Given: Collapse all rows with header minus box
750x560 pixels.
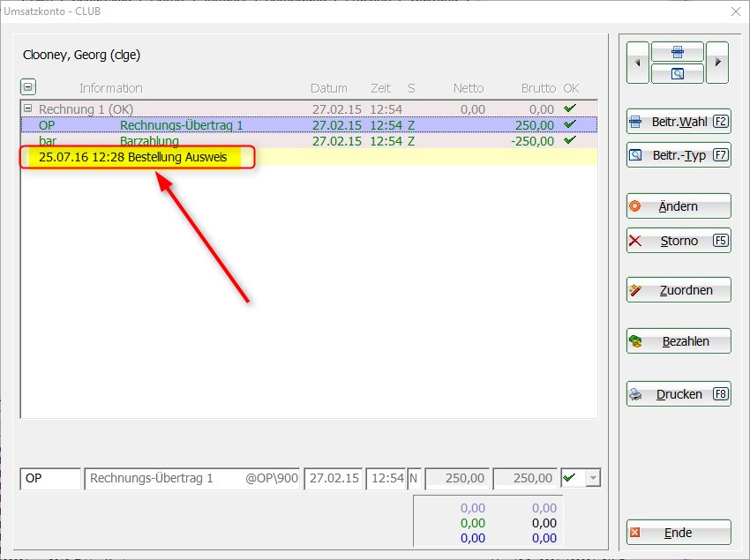Looking at the screenshot, I should coord(28,87).
